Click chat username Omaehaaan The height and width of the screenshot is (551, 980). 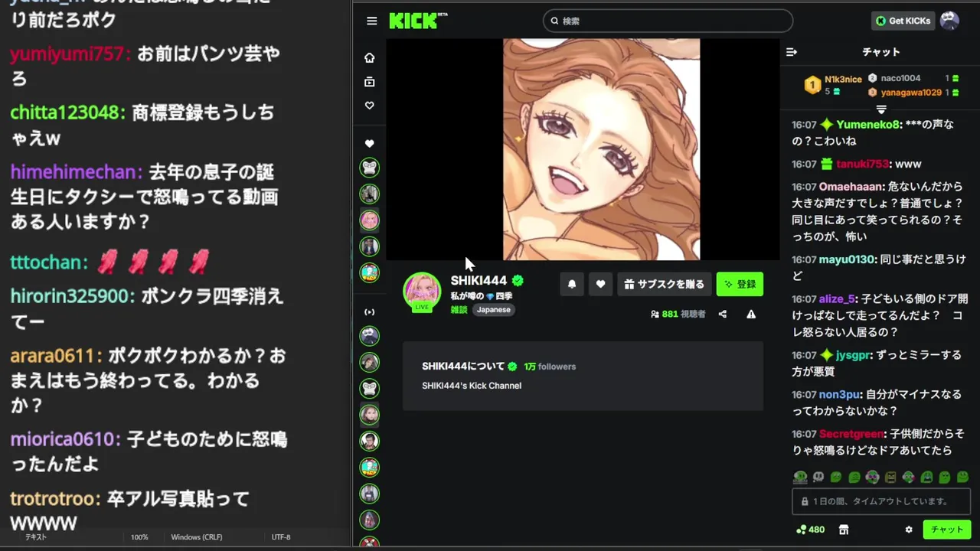tap(851, 187)
